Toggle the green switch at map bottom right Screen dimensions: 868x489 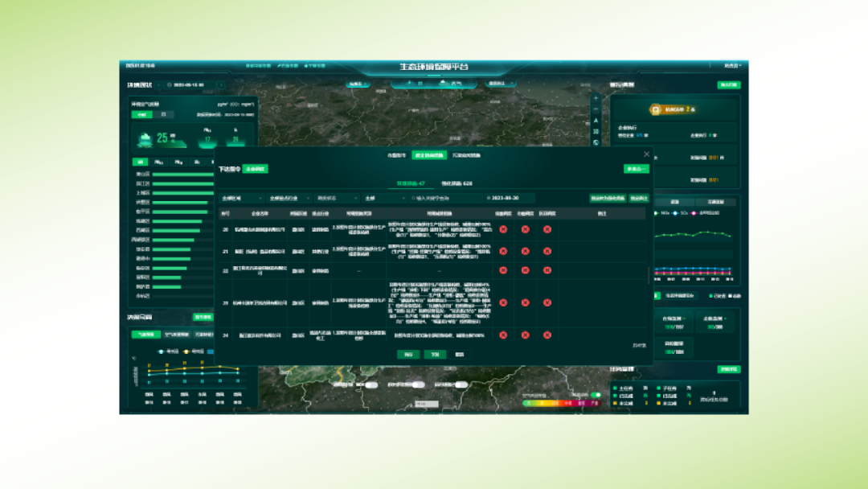coord(596,395)
